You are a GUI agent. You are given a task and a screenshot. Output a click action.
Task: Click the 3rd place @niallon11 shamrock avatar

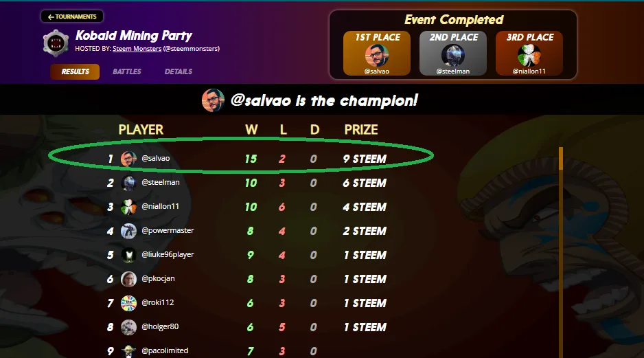click(529, 55)
